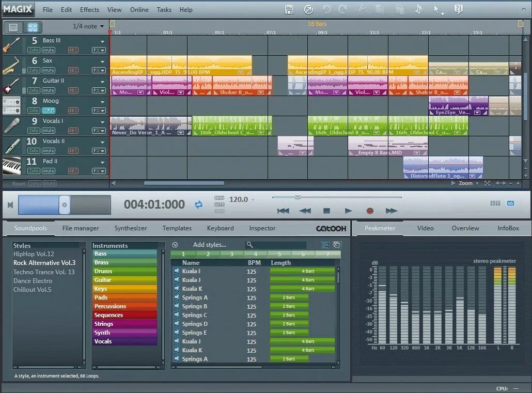
Task: Open the Moog track FX dropdown
Action: tap(99, 111)
